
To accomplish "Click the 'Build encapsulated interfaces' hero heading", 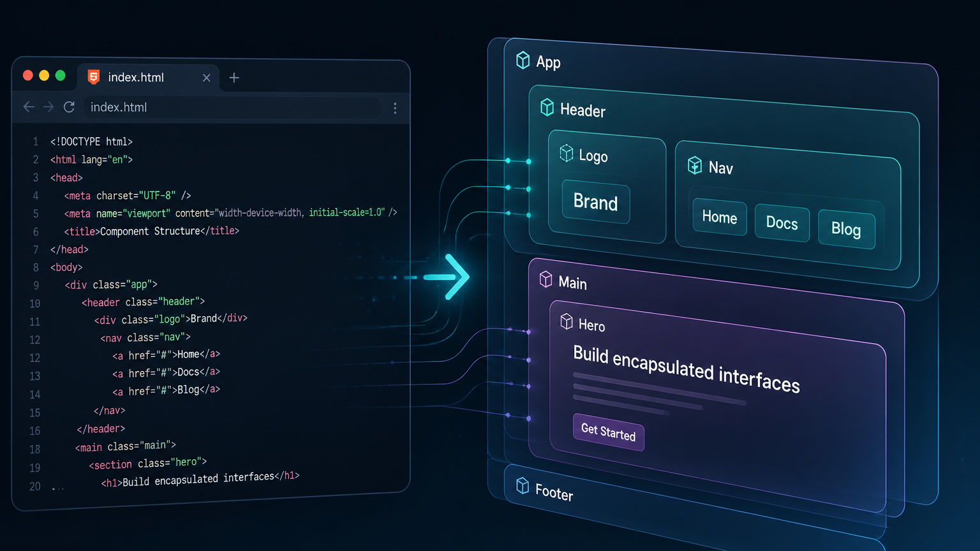I will [687, 369].
